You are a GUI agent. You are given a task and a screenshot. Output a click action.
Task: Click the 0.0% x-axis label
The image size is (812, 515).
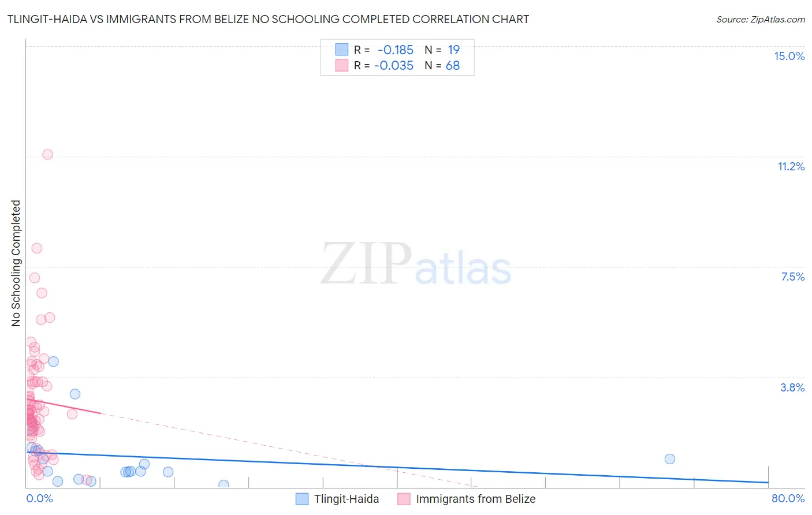(x=40, y=498)
